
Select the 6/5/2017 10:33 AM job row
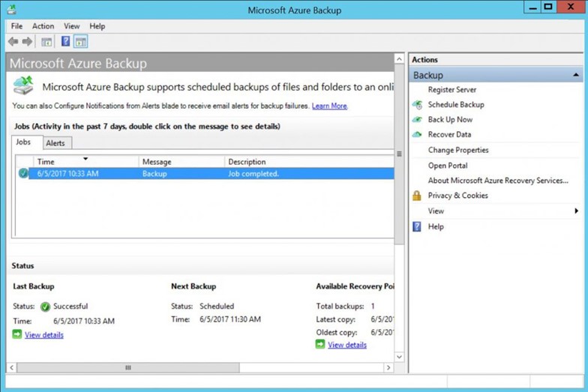click(x=205, y=174)
